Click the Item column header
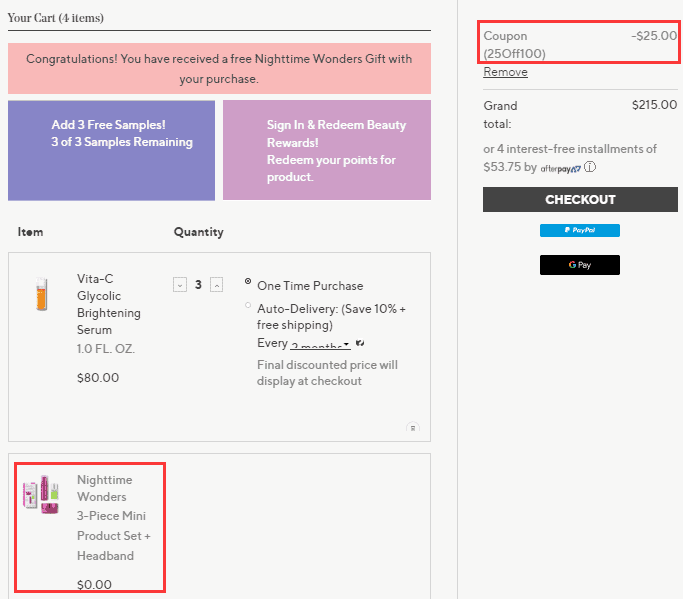683x599 pixels. tap(30, 232)
